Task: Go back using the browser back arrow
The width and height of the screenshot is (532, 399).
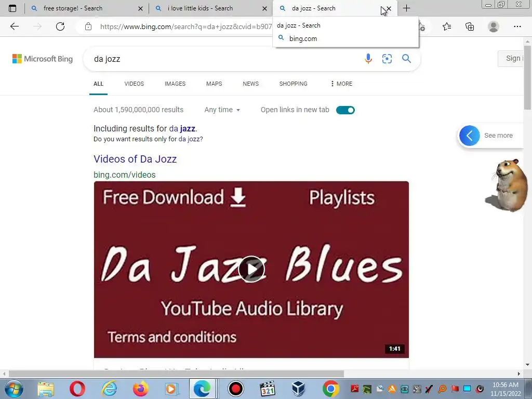Action: pos(14,26)
